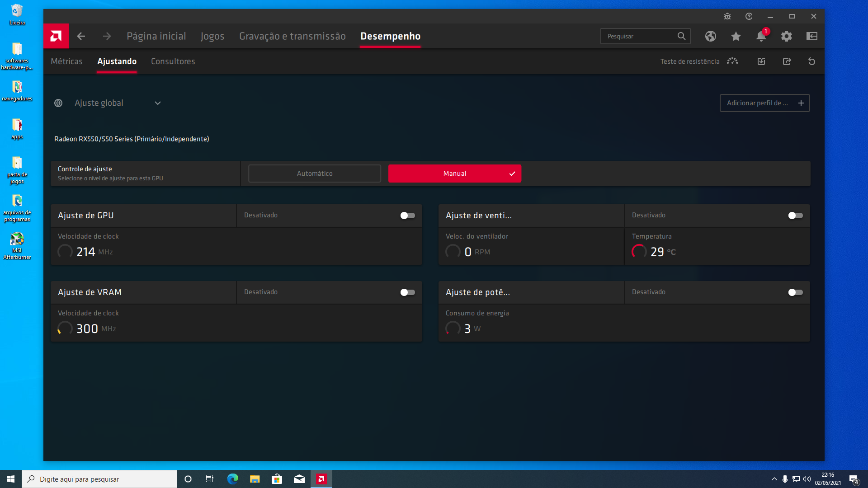This screenshot has height=488, width=868.
Task: Open the web browser globe icon
Action: tap(711, 36)
